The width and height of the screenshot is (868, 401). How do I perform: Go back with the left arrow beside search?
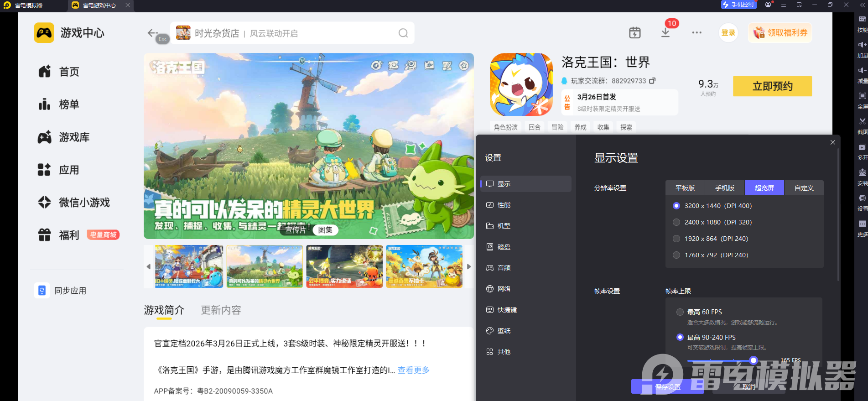tap(152, 33)
